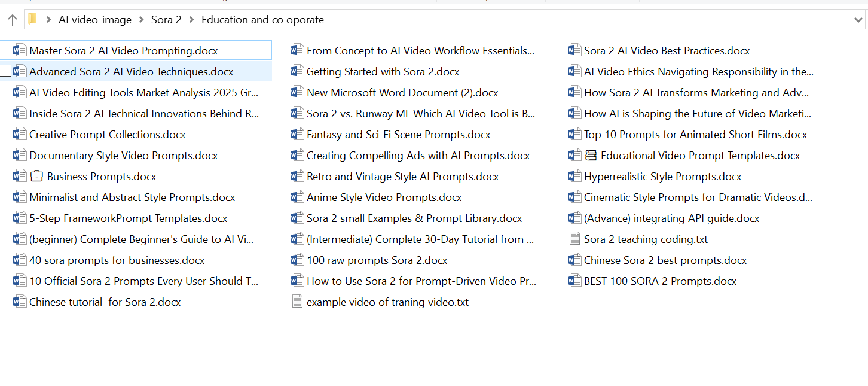The width and height of the screenshot is (868, 386).
Task: Tick the checkbox beside Advanced Sora 2 file
Action: (x=5, y=71)
